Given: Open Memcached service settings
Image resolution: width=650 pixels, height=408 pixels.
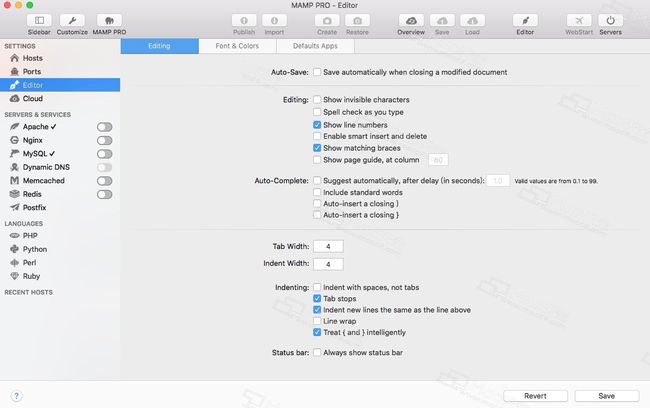Looking at the screenshot, I should click(44, 180).
